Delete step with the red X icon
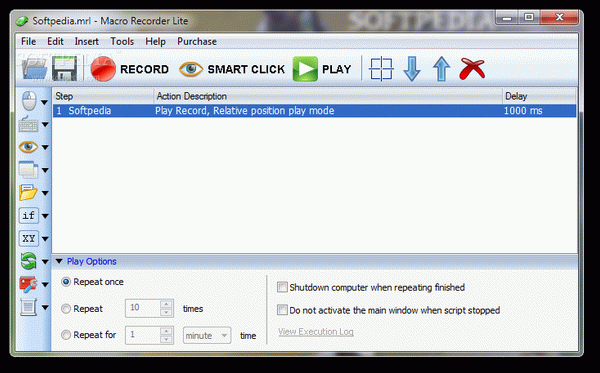The width and height of the screenshot is (600, 373). point(472,69)
